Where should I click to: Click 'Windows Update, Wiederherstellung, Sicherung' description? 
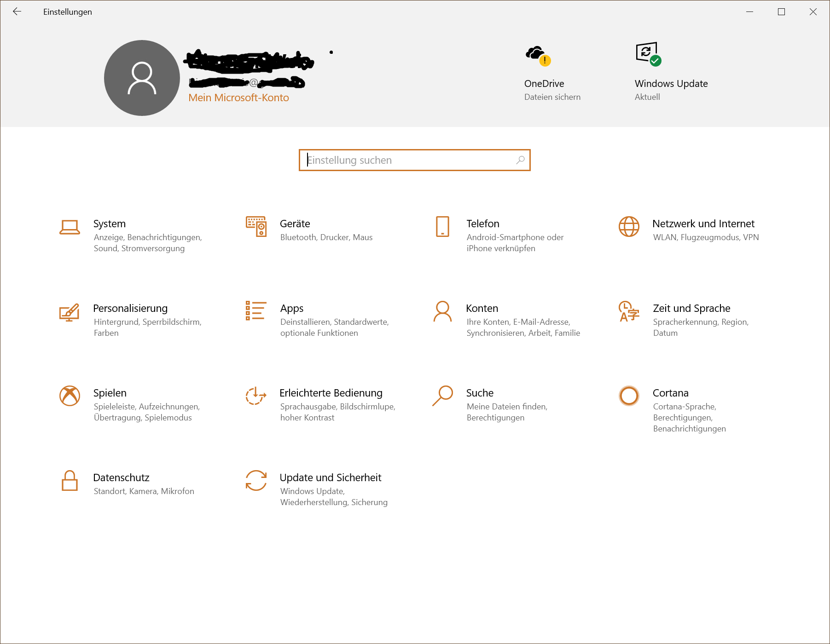[334, 497]
